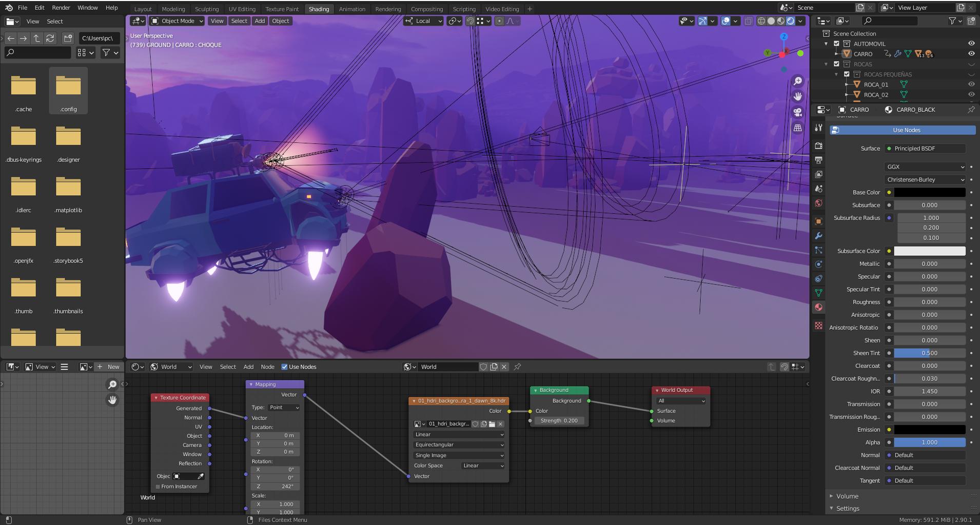Uncheck Use Nodes in node editor
Screen dimensions: 980x525
(285, 367)
